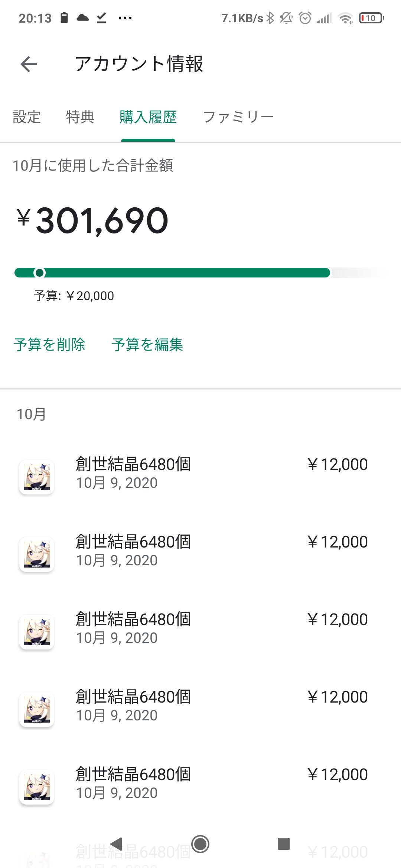Tap the 予算を編集 link

click(147, 345)
